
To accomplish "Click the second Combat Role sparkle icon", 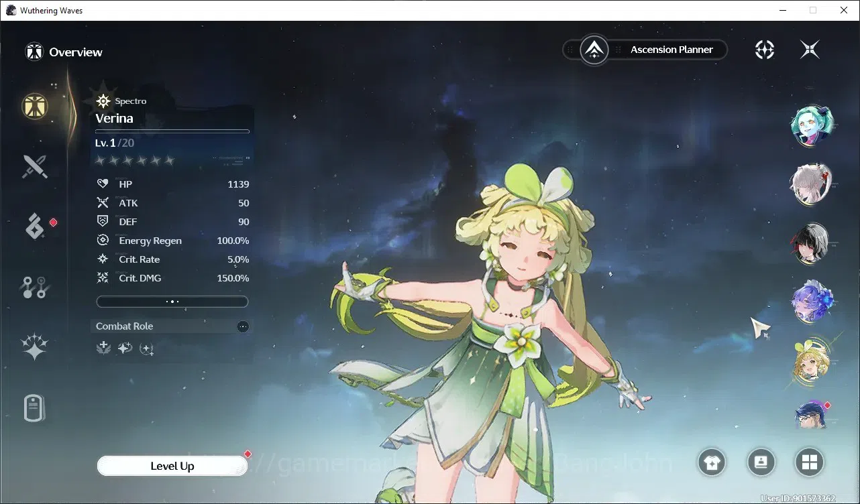I will (x=125, y=348).
